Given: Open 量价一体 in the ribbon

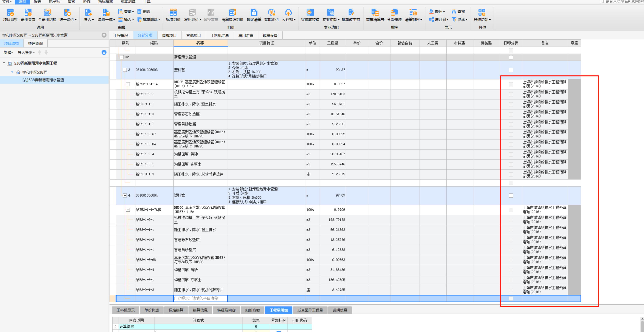Looking at the screenshot, I should (106, 15).
